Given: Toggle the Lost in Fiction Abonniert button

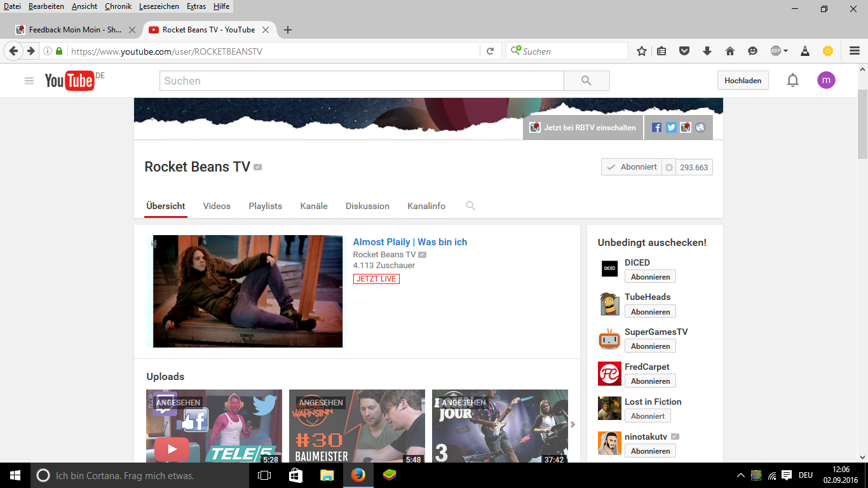Looking at the screenshot, I should [x=648, y=416].
